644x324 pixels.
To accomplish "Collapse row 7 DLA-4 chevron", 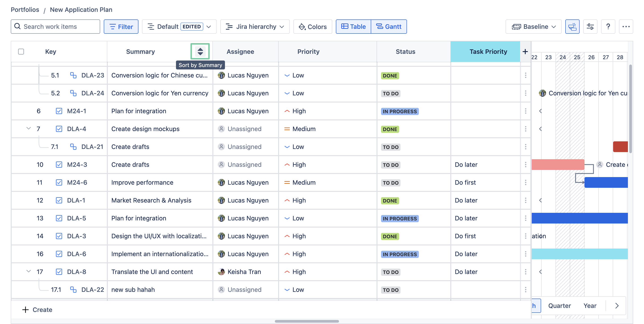I will [x=28, y=128].
